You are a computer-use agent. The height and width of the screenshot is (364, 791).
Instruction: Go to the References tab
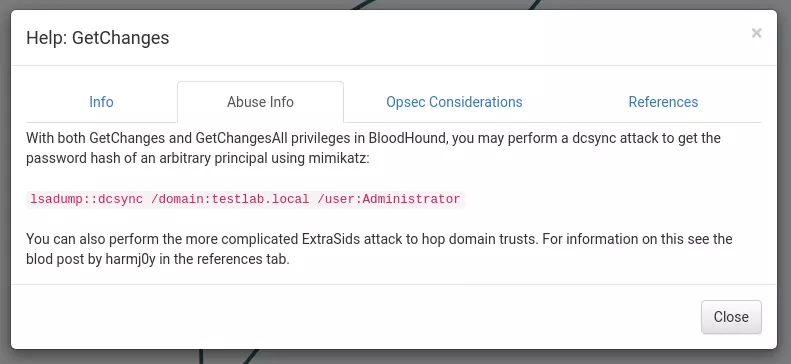(x=663, y=102)
